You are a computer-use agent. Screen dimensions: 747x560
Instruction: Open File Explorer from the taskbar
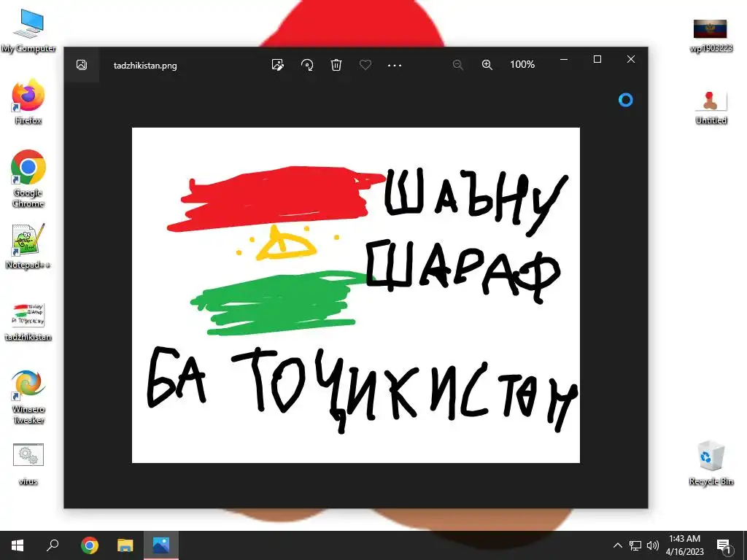[125, 545]
